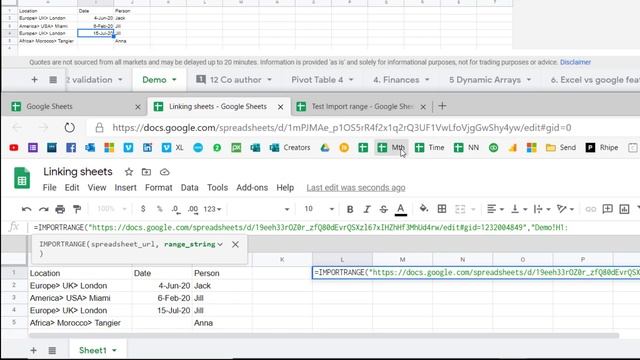Select Pivot Table 4 sheet in back window
This screenshot has width=640, height=360.
(317, 80)
